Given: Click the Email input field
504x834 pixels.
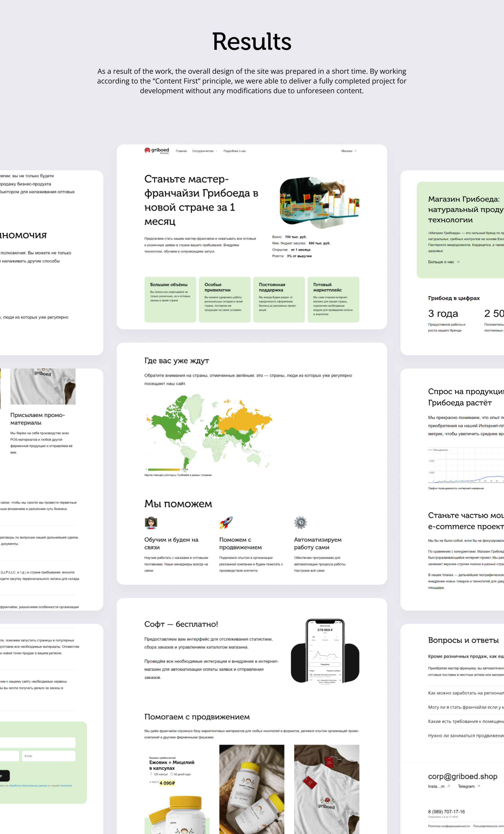Looking at the screenshot, I should 48,756.
